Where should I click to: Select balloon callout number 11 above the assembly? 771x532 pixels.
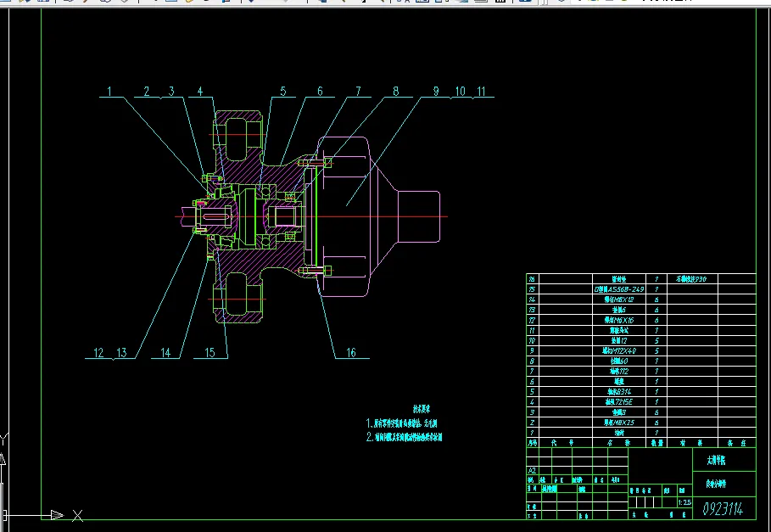point(481,92)
